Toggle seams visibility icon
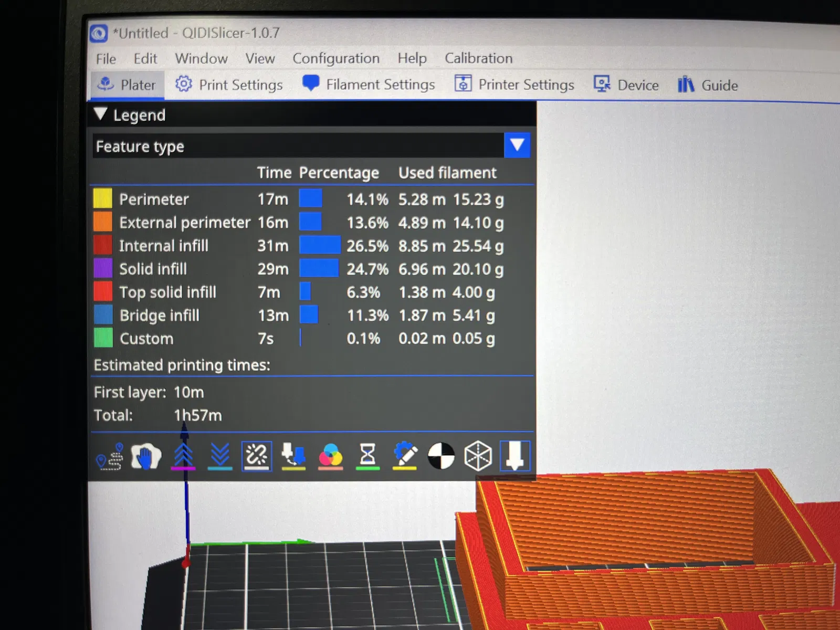Screen dimensions: 840x630 (257, 456)
